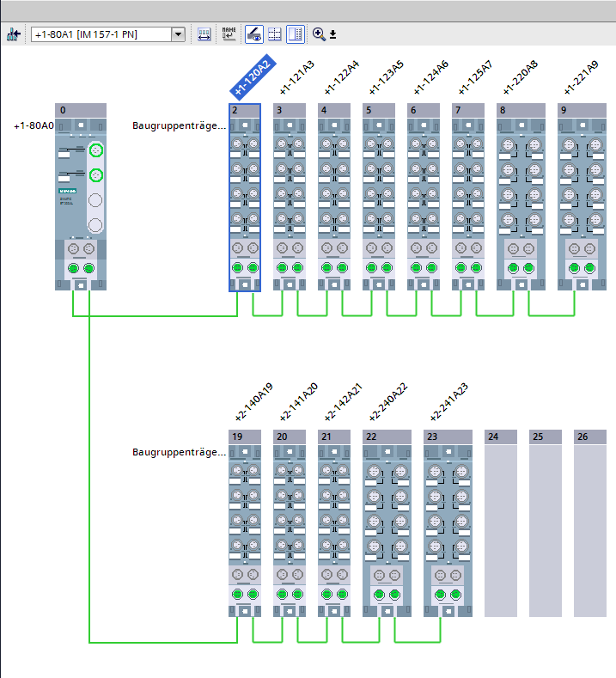Expand the zoom level dropdown arrow
The image size is (616, 678).
[333, 35]
